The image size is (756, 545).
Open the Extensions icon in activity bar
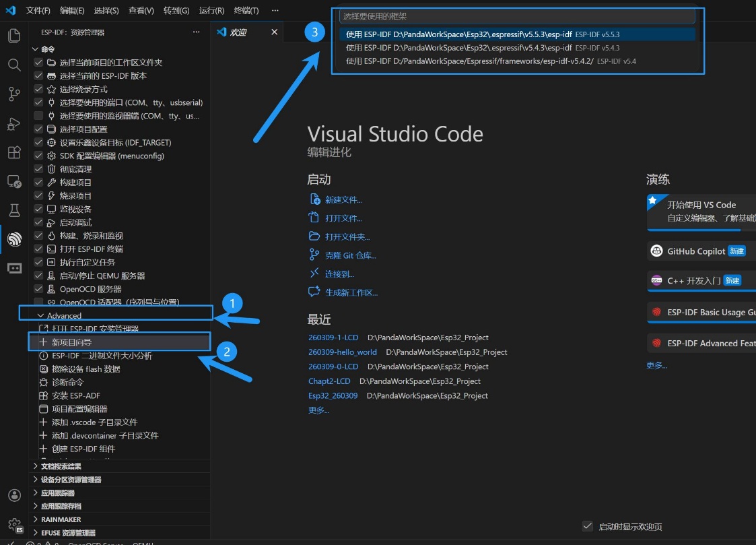pyautogui.click(x=14, y=152)
